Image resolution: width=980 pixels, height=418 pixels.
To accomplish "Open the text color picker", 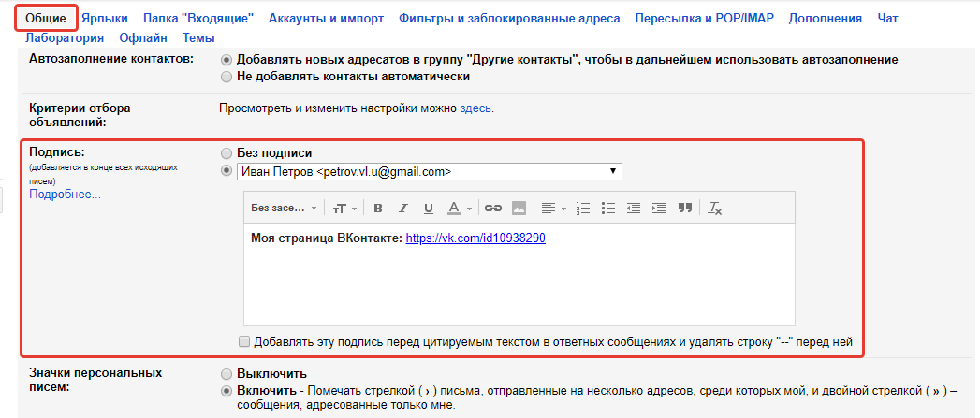I will [458, 208].
